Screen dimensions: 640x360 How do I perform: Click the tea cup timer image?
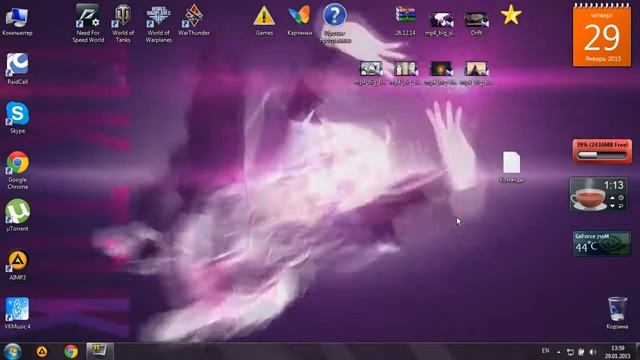(588, 199)
